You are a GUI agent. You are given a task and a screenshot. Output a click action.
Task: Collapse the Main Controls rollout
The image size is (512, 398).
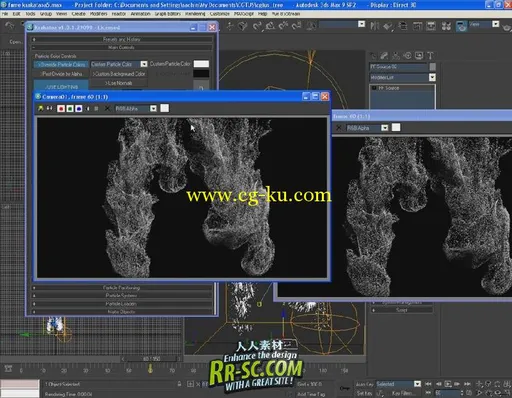122,47
